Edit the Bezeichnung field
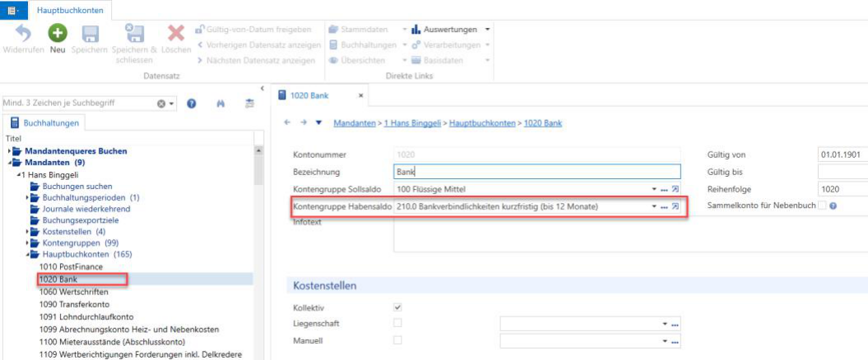The height and width of the screenshot is (360, 868). tap(536, 172)
